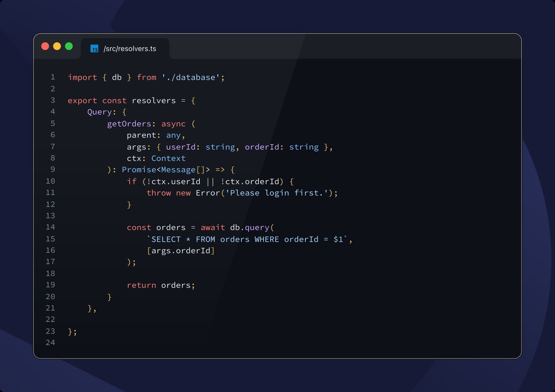The height and width of the screenshot is (392, 555).
Task: Click '!ctx.orderId' condition on line 10
Action: (x=250, y=181)
